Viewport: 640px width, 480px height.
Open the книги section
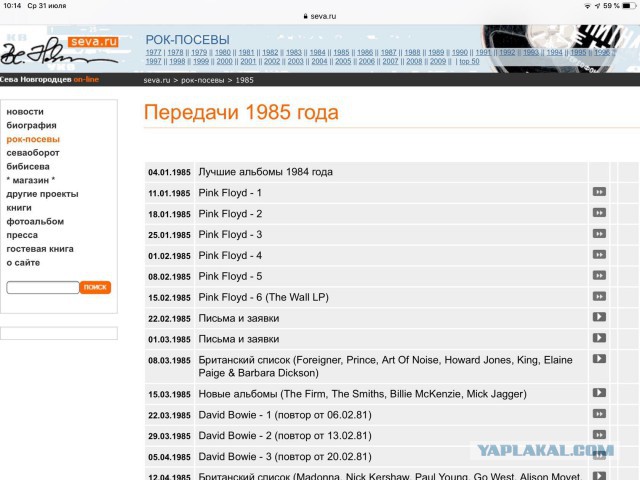(19, 208)
